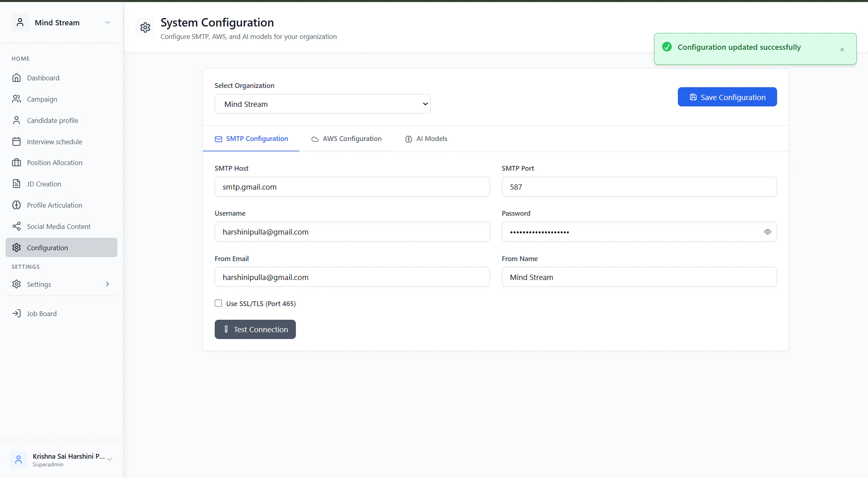Switch to the AI Models tab
Screen dimensions: 868x478
(x=426, y=139)
